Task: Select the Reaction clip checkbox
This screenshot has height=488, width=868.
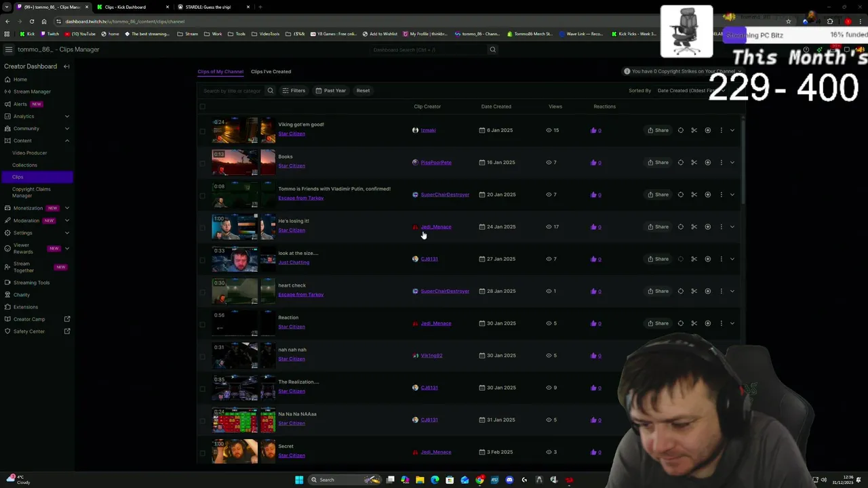Action: [202, 324]
